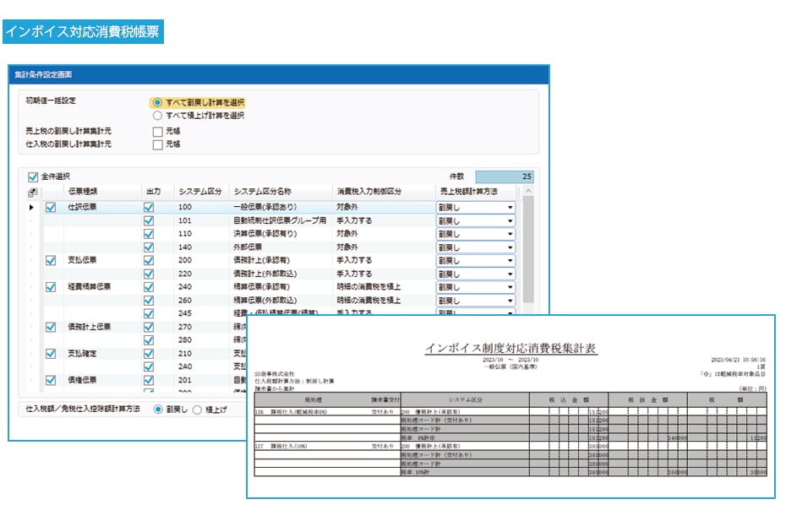Select すべて割戻し計算を選択 radio option
The image size is (786, 532).
click(157, 103)
